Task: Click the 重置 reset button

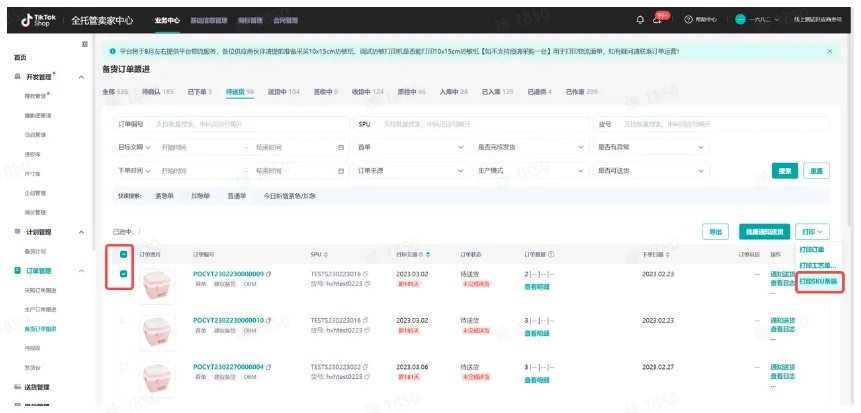Action: [x=816, y=171]
